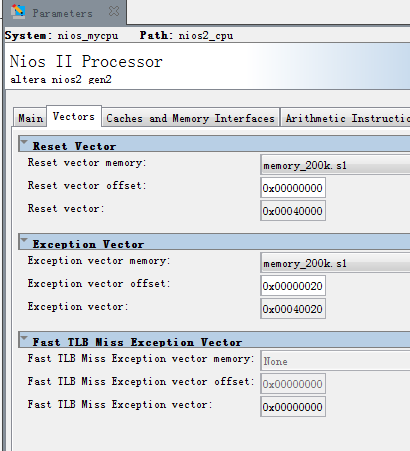The height and width of the screenshot is (451, 410).
Task: Close the Parameters tab
Action: [x=114, y=11]
